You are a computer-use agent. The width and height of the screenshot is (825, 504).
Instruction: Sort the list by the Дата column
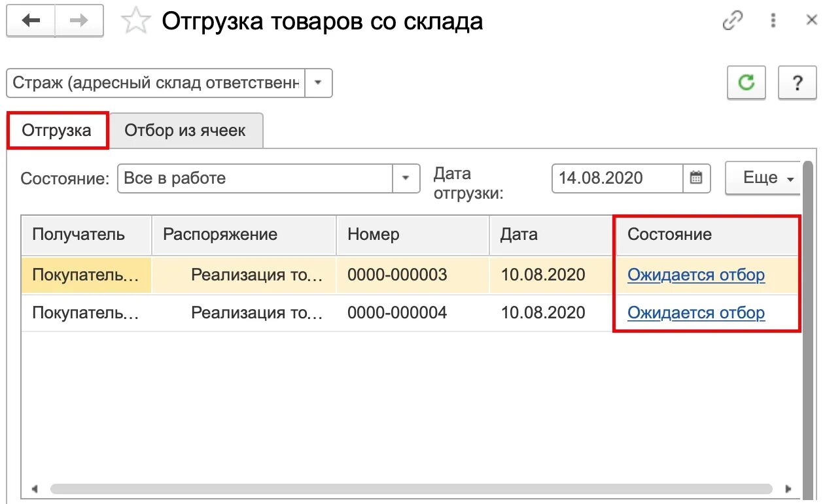[x=519, y=234]
